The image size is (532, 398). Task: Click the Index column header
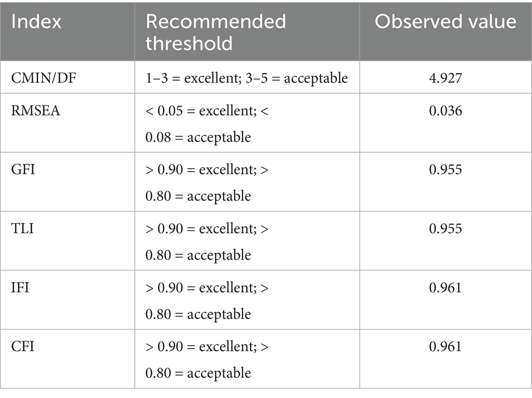tap(37, 22)
